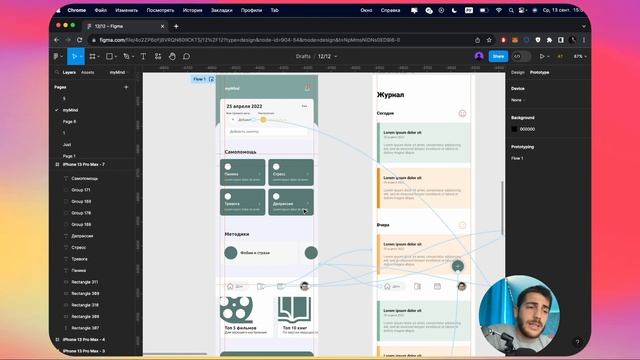Open the Справка menu

point(391,10)
